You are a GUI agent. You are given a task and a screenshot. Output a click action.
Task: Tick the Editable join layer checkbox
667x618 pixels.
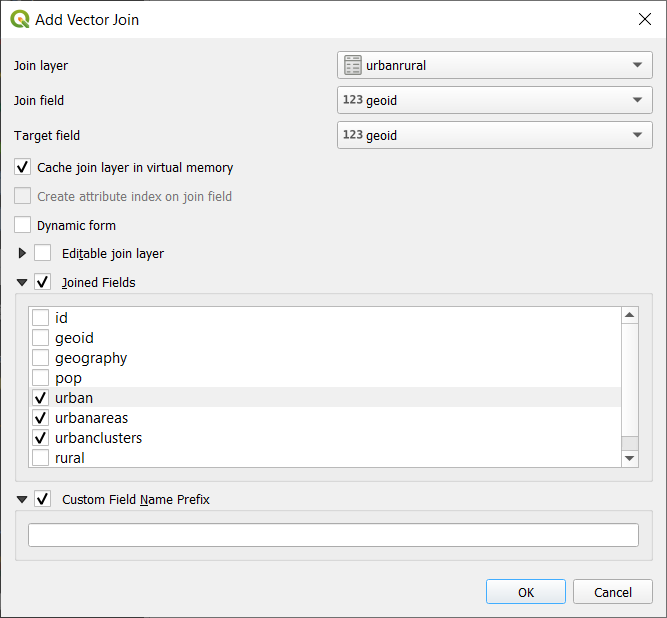coord(43,253)
